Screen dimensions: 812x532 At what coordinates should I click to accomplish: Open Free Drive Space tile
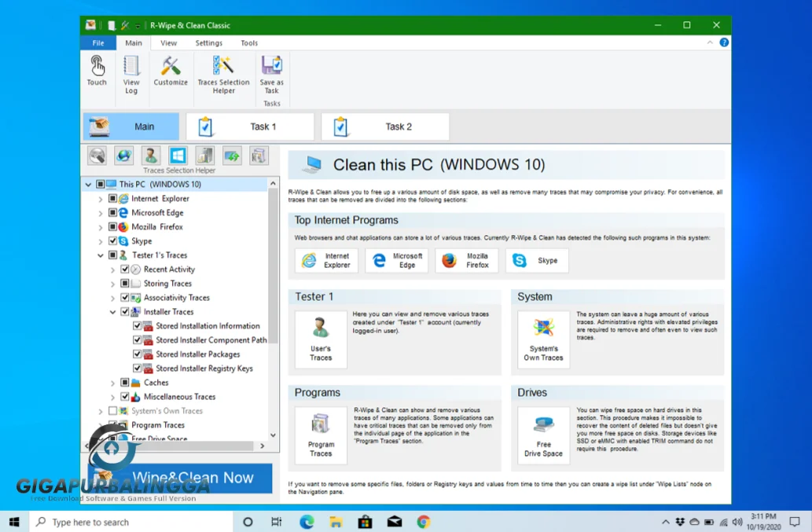point(543,435)
